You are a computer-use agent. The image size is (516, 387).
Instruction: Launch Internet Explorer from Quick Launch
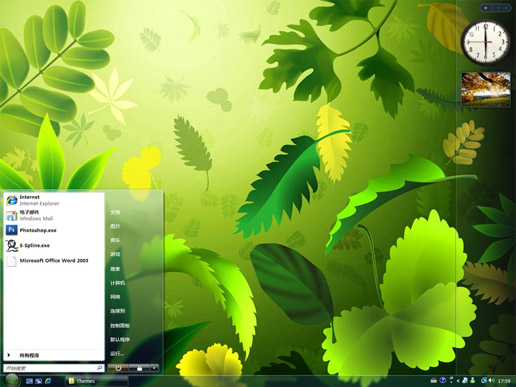click(48, 381)
